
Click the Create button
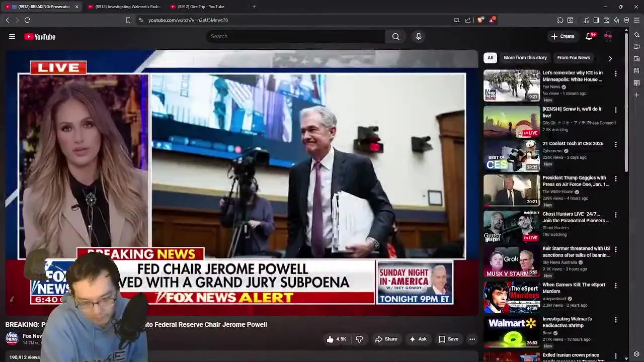click(x=562, y=36)
